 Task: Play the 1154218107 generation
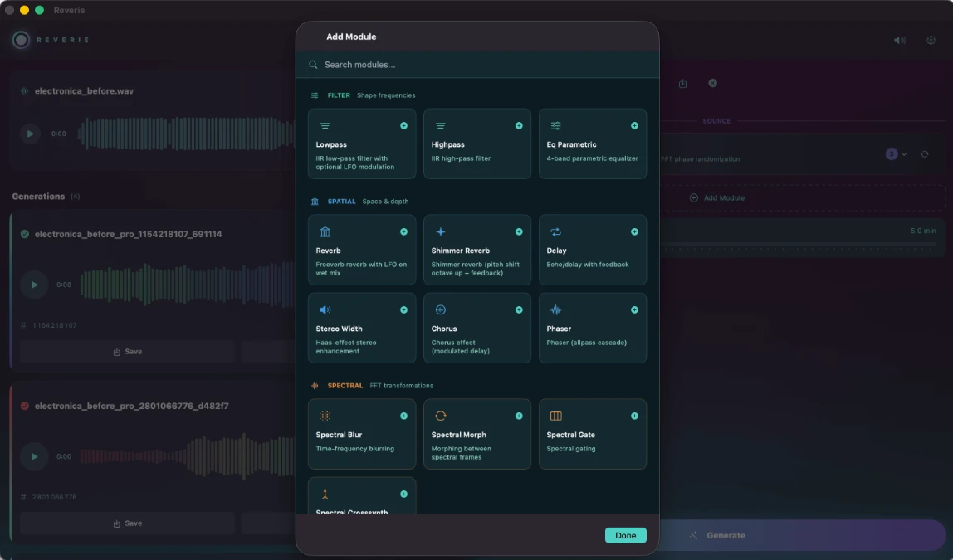coord(34,285)
